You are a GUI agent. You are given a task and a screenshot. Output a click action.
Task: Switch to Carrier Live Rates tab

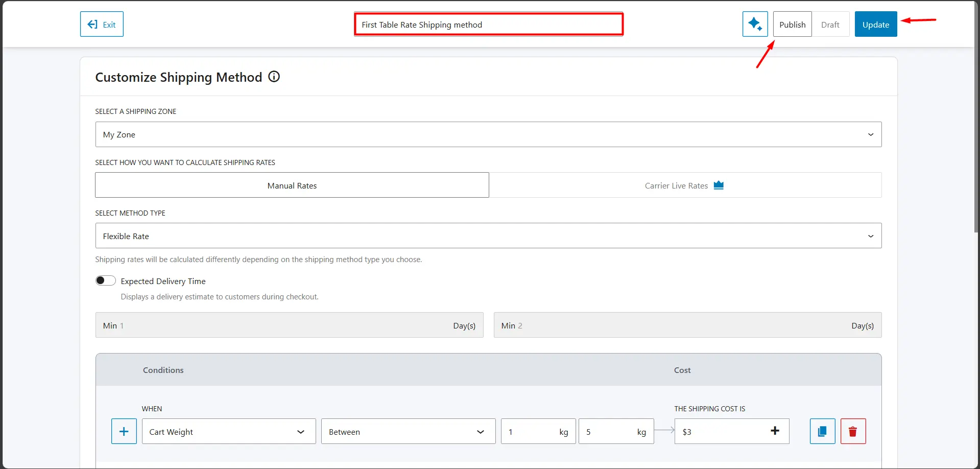coord(684,185)
